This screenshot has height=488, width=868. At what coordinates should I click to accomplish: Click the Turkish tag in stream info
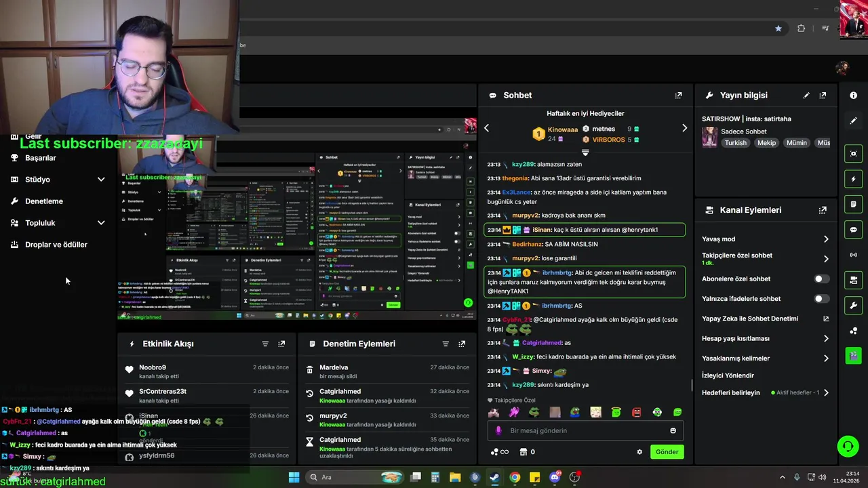coord(735,143)
